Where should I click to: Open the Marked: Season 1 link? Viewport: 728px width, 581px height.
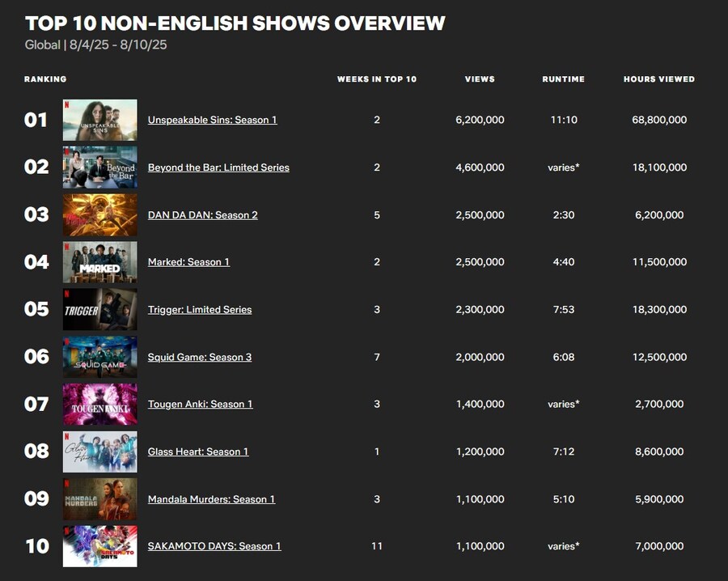pyautogui.click(x=188, y=262)
